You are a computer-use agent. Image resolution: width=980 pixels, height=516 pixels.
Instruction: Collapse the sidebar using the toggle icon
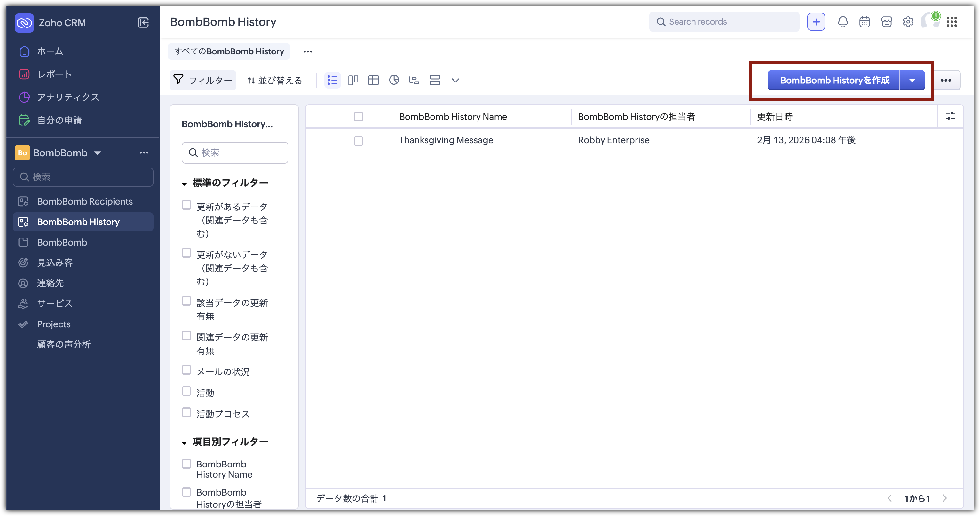coord(143,23)
